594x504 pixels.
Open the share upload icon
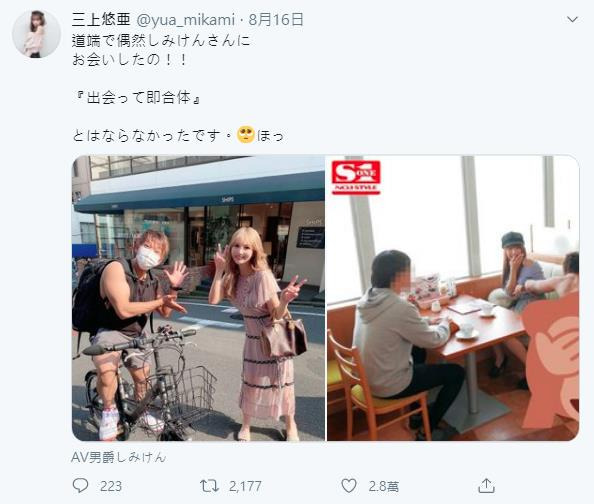486,485
